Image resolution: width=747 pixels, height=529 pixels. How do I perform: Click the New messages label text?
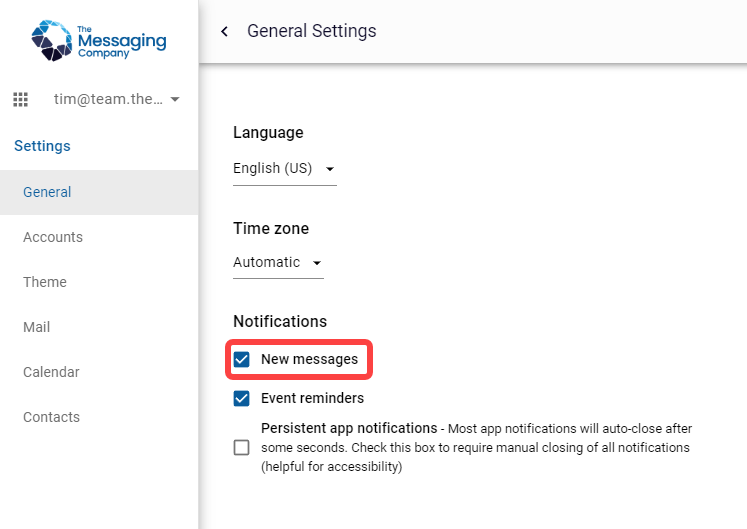[309, 359]
